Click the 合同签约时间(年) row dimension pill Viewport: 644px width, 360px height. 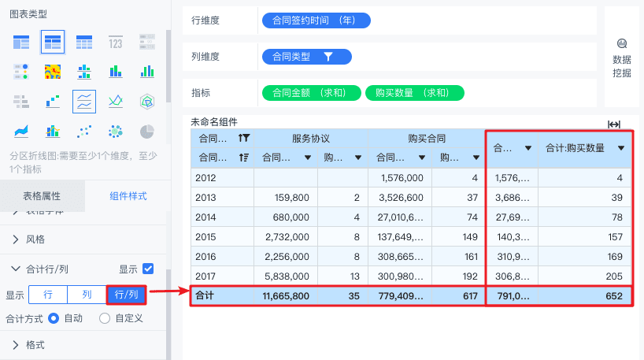[316, 20]
